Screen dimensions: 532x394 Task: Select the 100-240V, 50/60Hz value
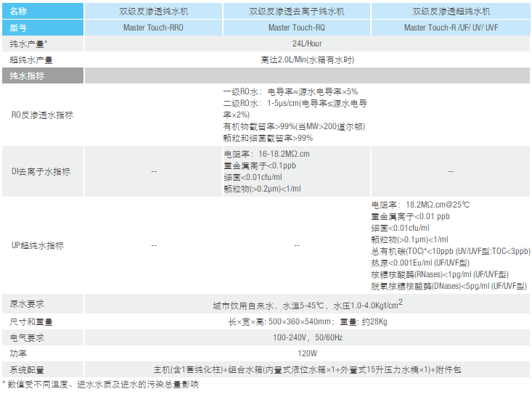pyautogui.click(x=308, y=337)
